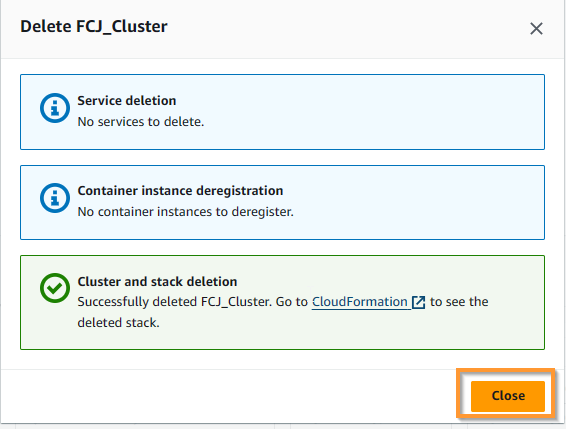
Task: Click the green success checkmark icon
Action: pos(55,288)
